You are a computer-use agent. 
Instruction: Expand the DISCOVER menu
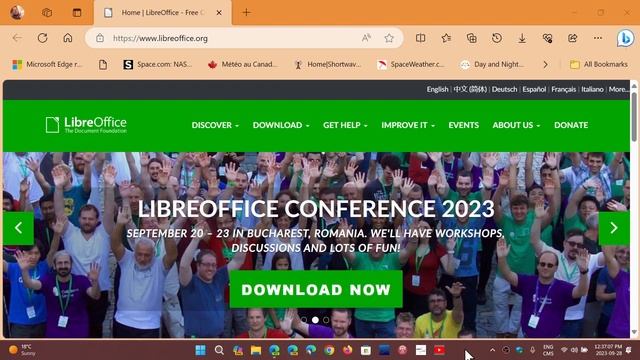[215, 125]
